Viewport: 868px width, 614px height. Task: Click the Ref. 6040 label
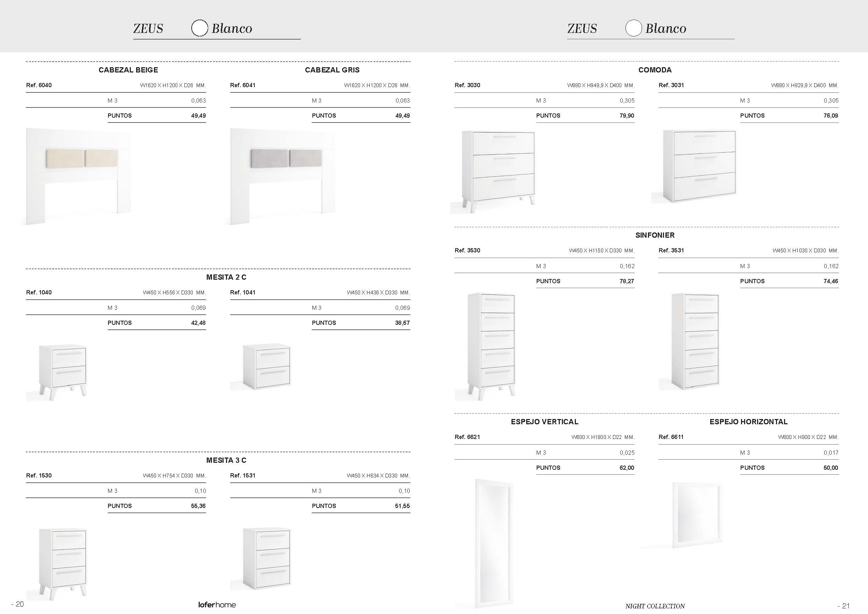tap(39, 85)
